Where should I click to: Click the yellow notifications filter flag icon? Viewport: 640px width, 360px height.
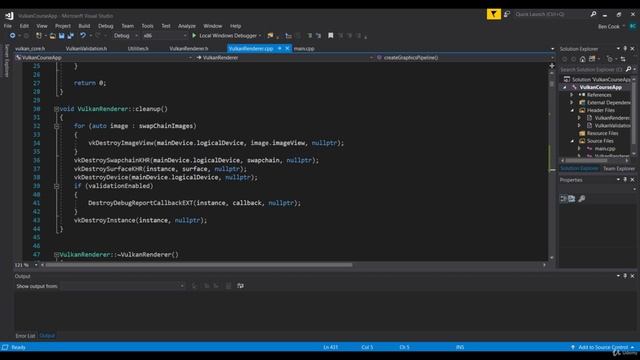click(x=493, y=15)
